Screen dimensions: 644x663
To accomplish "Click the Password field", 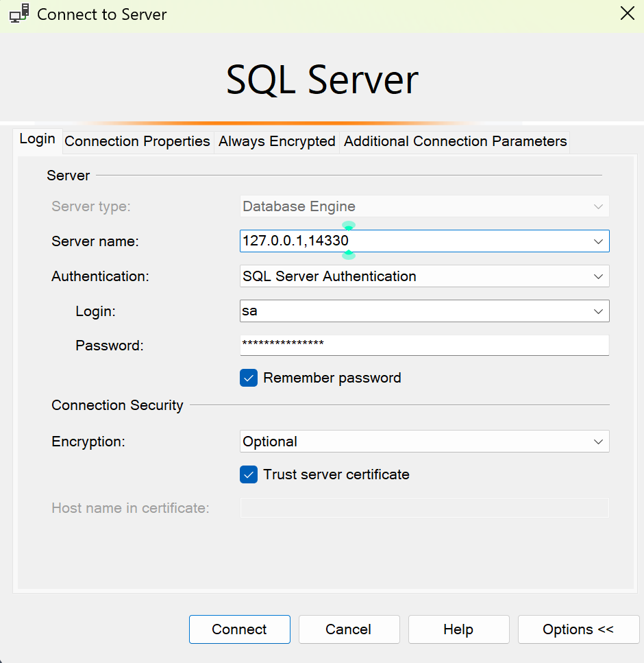I will tap(424, 345).
